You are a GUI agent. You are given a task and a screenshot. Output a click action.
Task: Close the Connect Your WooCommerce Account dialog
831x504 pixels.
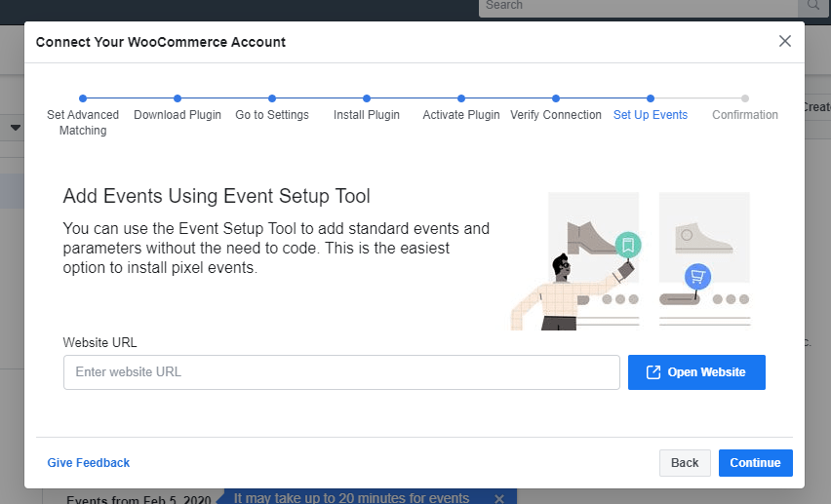point(785,41)
